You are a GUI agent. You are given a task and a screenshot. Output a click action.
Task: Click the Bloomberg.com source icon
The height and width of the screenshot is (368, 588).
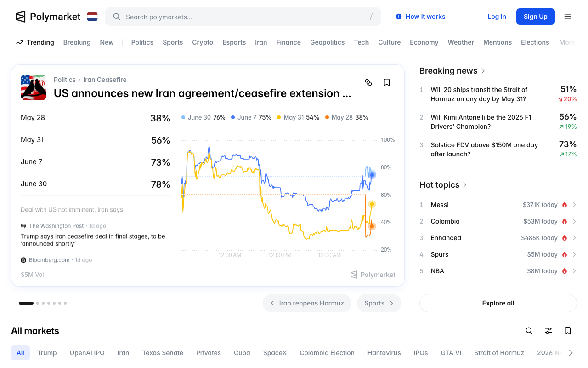tap(23, 260)
